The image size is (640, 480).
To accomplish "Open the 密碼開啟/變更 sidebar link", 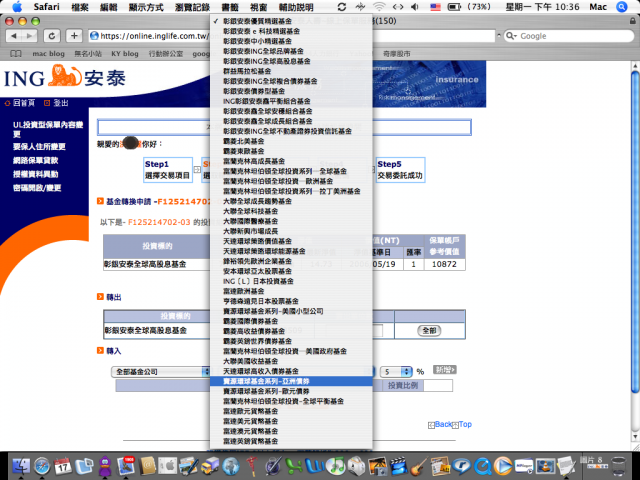I will [37, 188].
